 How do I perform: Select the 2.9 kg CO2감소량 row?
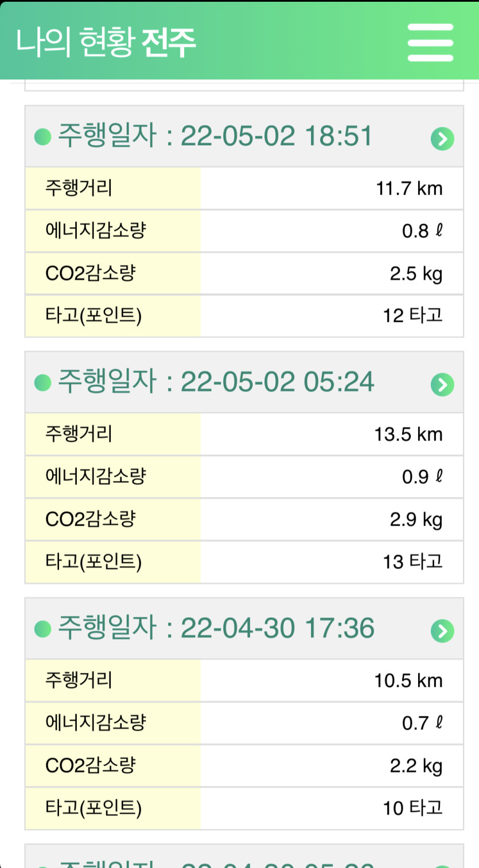(x=244, y=519)
